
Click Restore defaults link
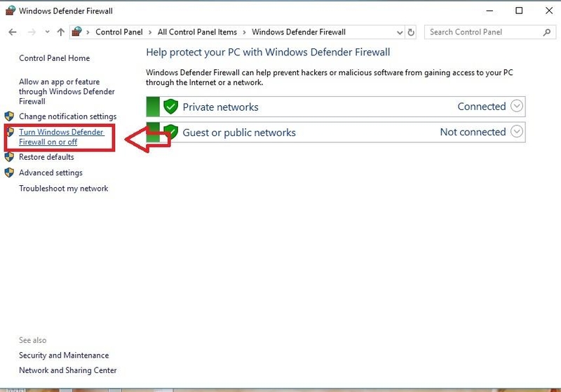pos(46,157)
